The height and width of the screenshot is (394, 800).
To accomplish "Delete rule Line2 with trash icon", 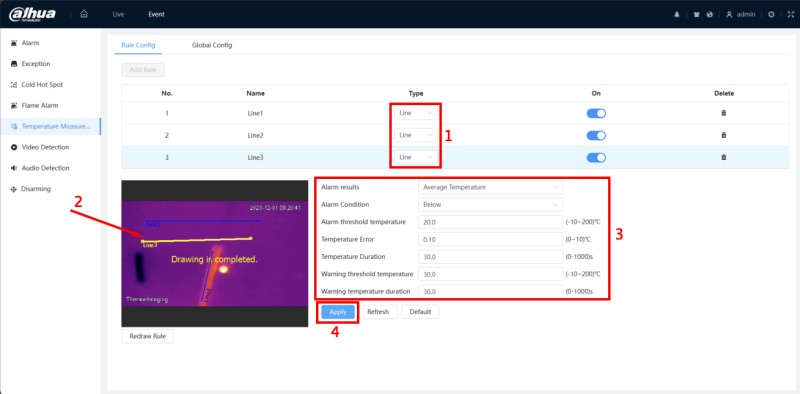I will point(723,135).
